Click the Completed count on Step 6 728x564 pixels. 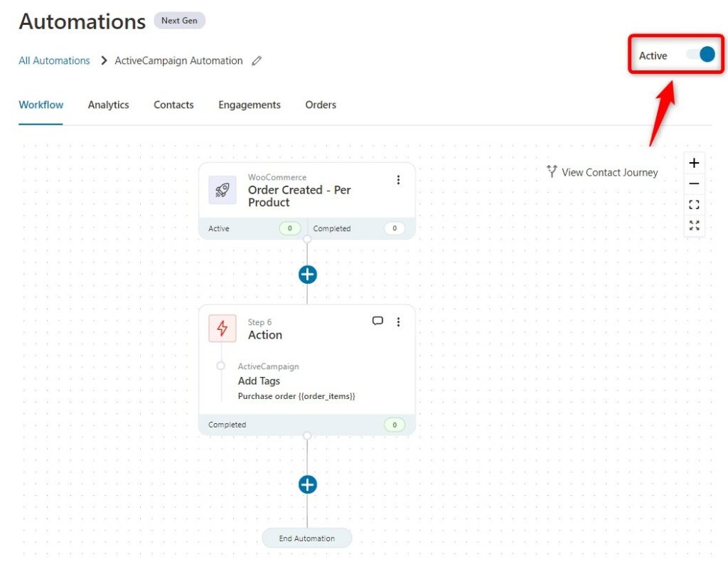[394, 425]
